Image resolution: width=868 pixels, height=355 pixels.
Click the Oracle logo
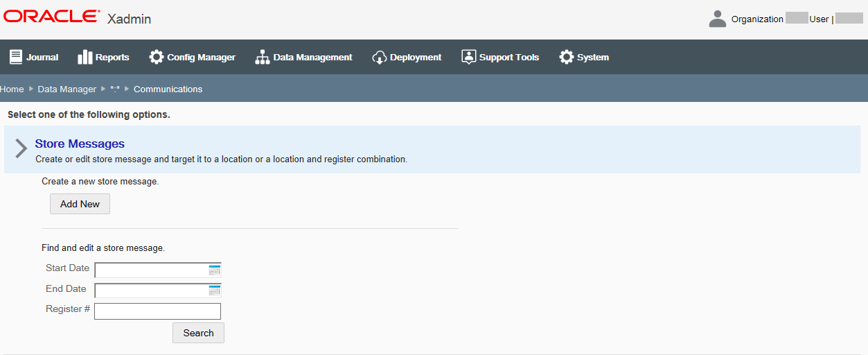52,17
